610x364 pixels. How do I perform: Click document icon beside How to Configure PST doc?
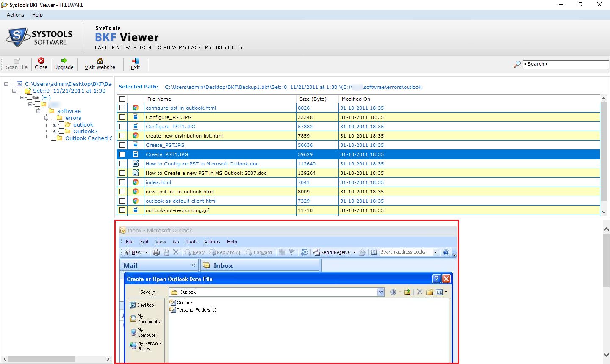point(136,164)
